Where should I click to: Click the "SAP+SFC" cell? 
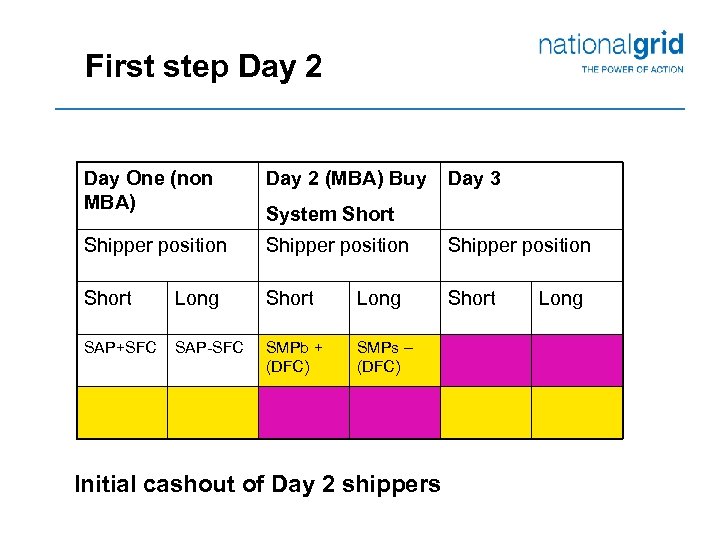[121, 347]
